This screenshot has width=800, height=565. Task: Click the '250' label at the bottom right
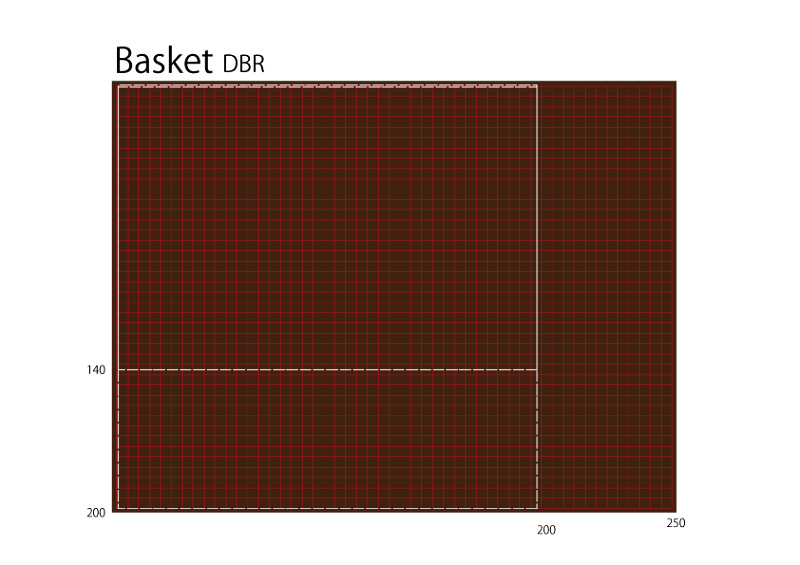pyautogui.click(x=676, y=523)
